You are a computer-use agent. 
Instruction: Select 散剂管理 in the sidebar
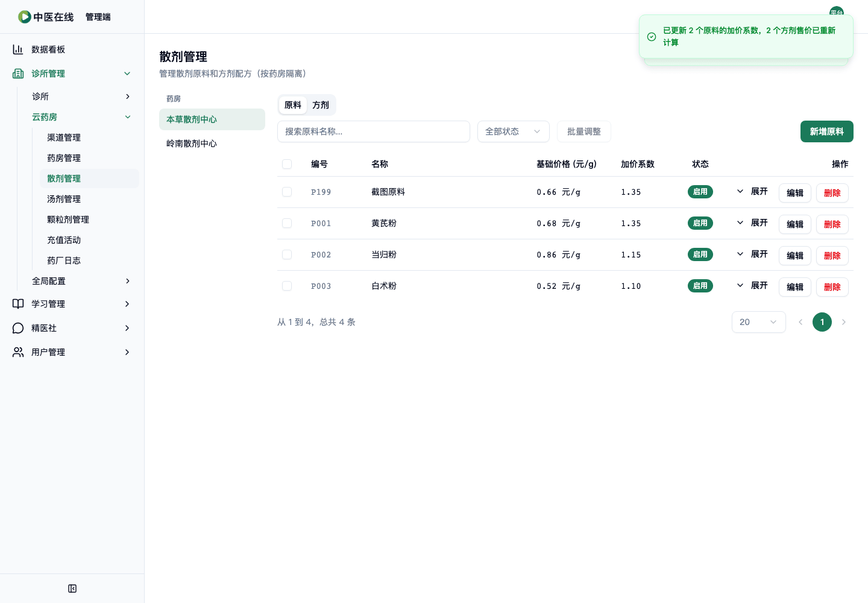[89, 178]
